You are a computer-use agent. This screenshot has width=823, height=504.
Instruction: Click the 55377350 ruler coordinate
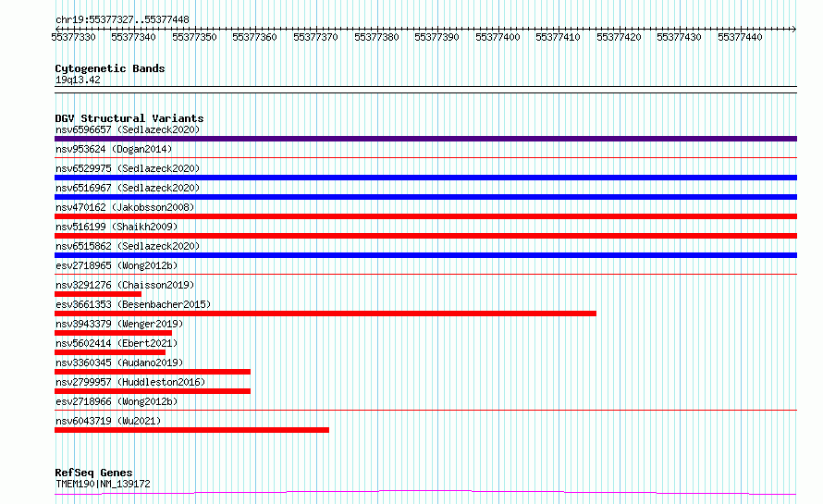tap(194, 37)
